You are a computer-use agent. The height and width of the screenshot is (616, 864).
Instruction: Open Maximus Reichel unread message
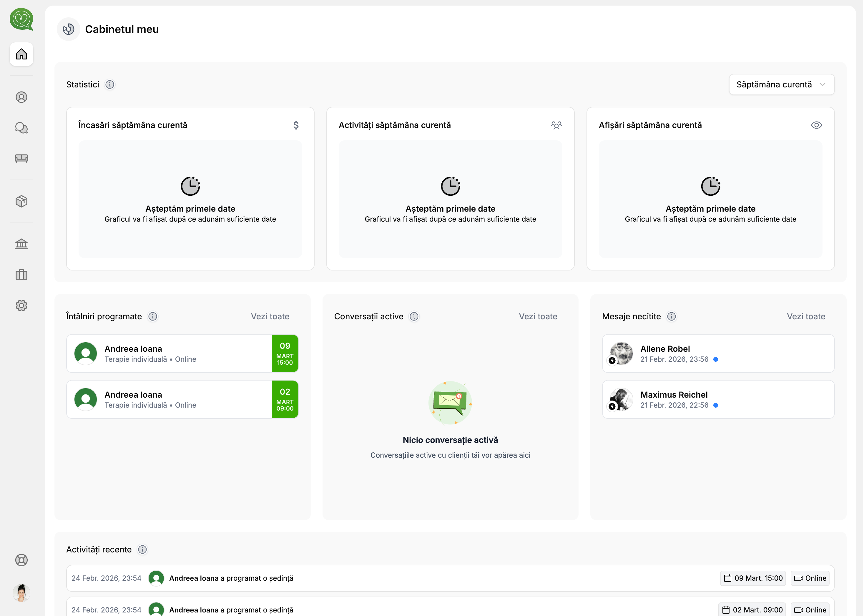pyautogui.click(x=718, y=399)
